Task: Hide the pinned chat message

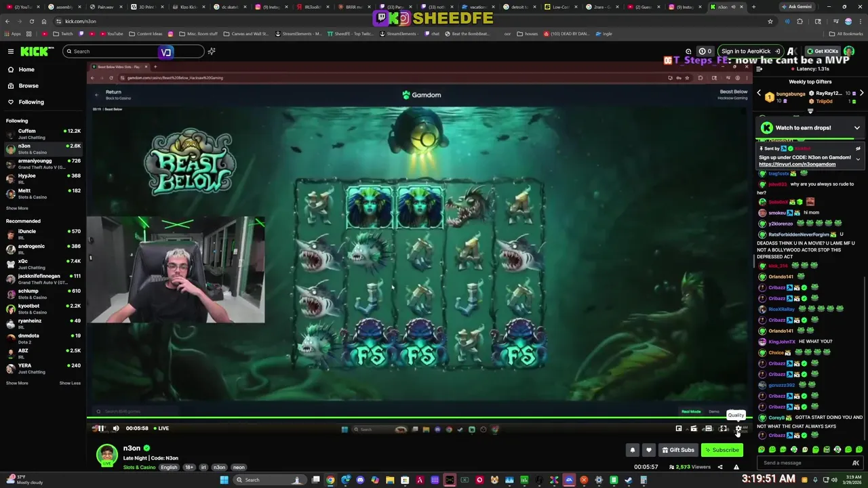Action: click(858, 148)
